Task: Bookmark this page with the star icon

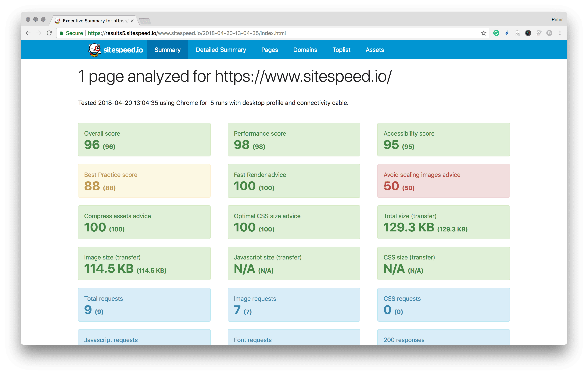Action: 483,33
